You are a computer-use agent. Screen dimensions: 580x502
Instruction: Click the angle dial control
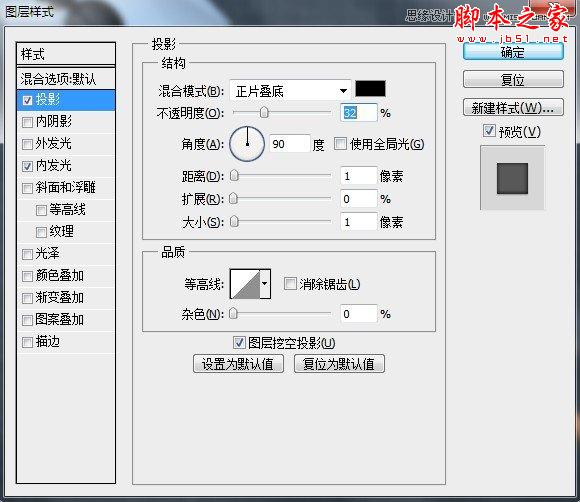tap(247, 144)
